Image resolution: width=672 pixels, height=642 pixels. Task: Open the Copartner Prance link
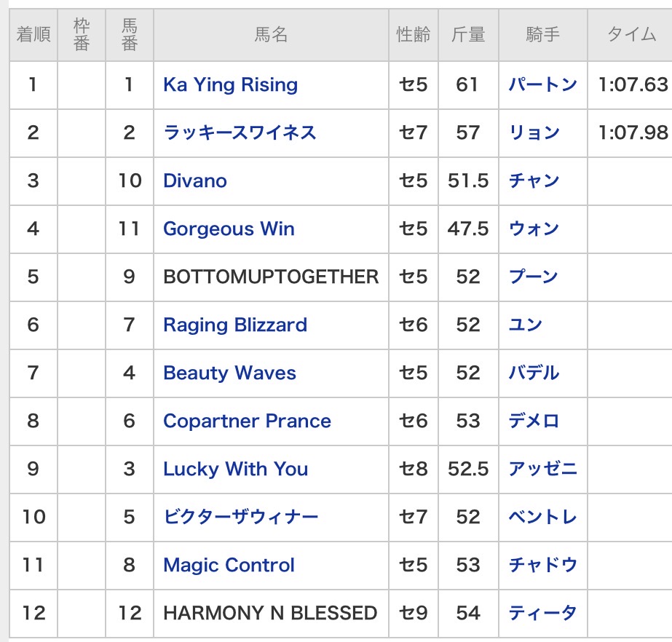tap(247, 421)
